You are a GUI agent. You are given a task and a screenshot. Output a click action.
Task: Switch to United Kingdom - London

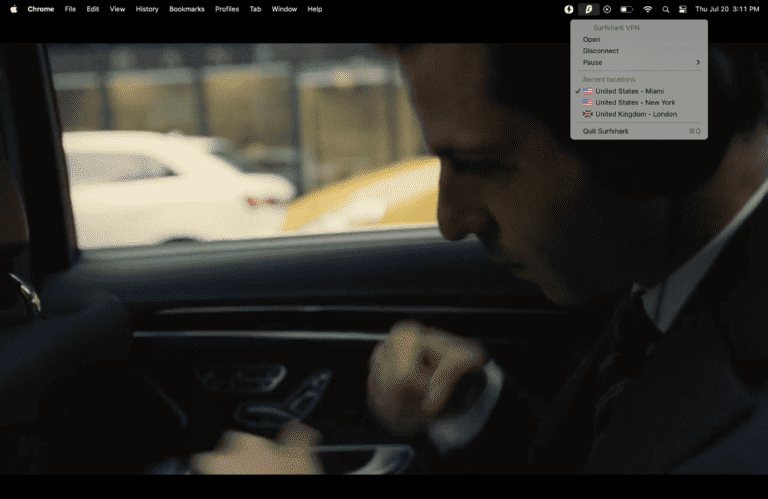click(x=636, y=114)
